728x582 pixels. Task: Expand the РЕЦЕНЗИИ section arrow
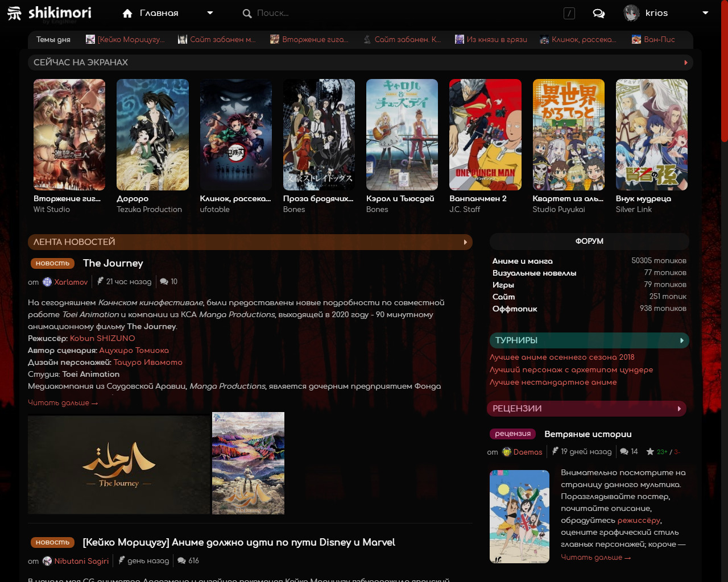(x=679, y=409)
